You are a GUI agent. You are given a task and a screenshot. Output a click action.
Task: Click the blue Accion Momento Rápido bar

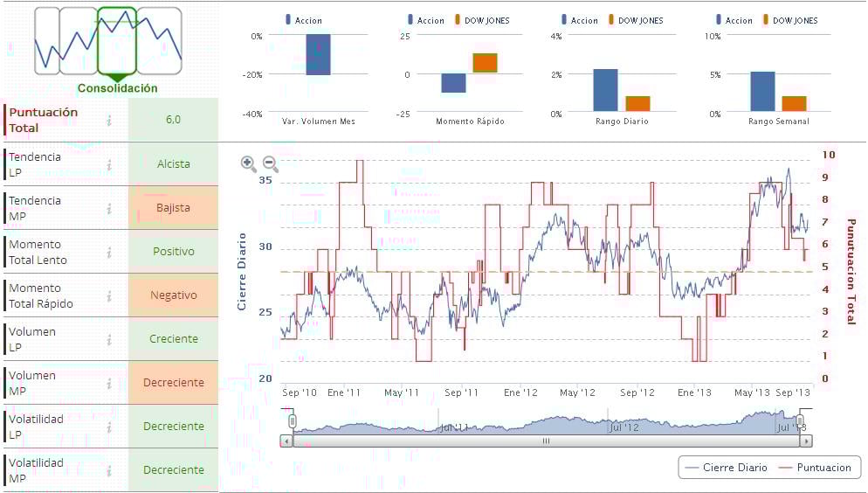[453, 83]
